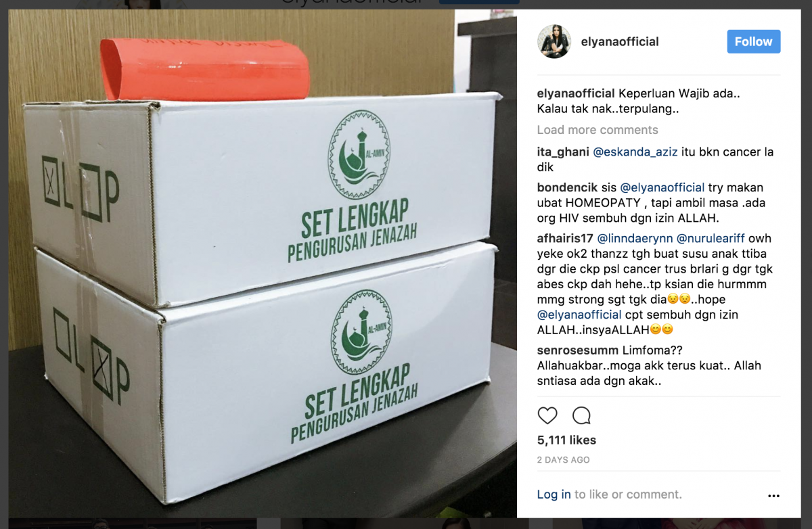View the 5,111 likes list
Image resolution: width=812 pixels, height=529 pixels.
click(567, 440)
